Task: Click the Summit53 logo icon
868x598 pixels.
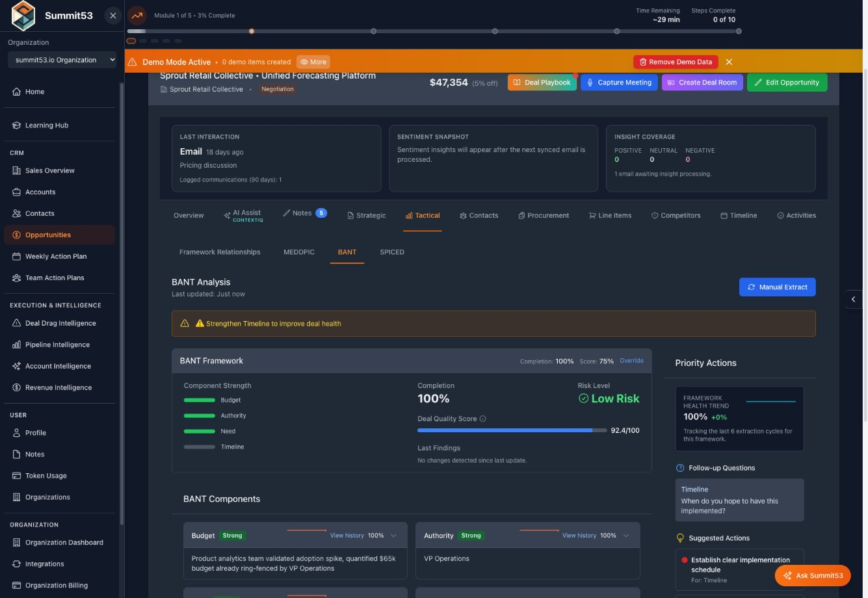Action: pos(22,15)
